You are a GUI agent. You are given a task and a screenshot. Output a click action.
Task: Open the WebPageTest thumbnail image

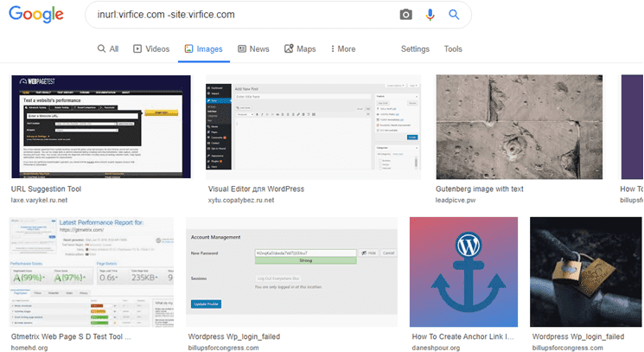[x=101, y=126]
